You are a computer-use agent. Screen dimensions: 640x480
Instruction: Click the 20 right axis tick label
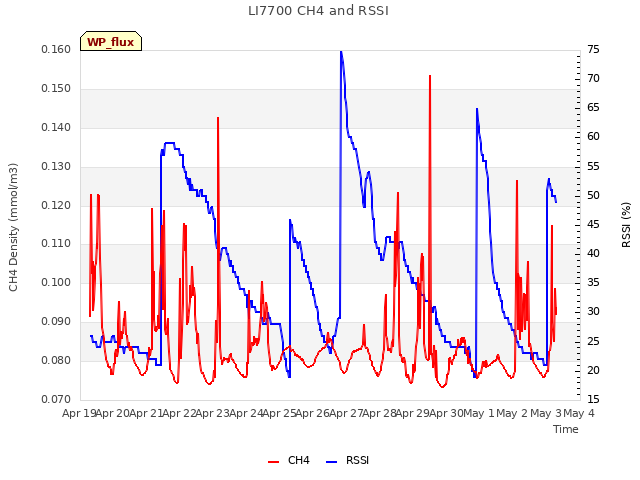[593, 370]
